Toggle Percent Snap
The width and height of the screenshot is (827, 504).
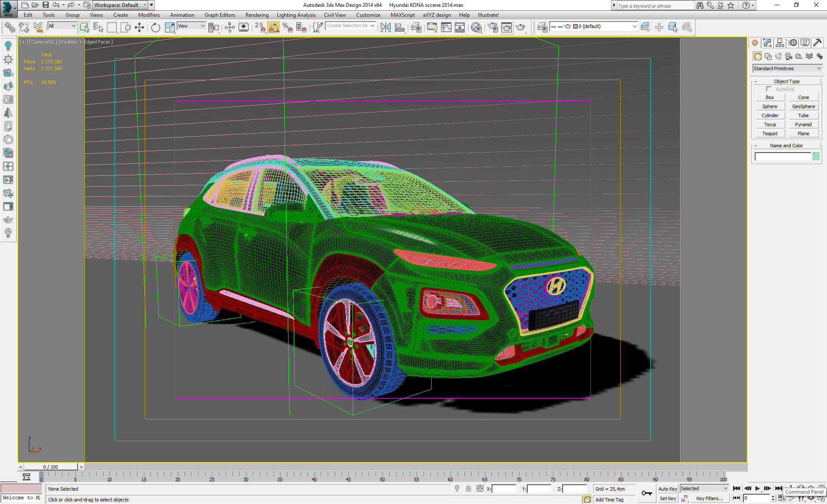[288, 28]
